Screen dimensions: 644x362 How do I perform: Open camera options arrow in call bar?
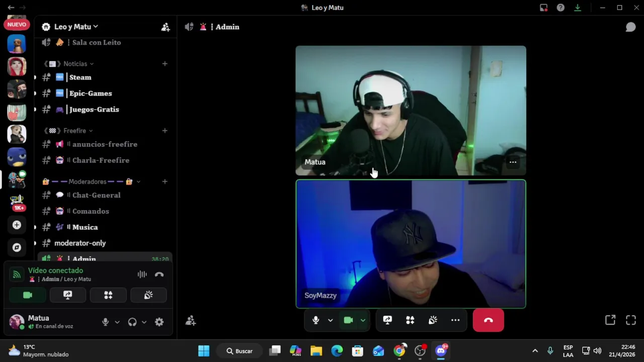362,320
